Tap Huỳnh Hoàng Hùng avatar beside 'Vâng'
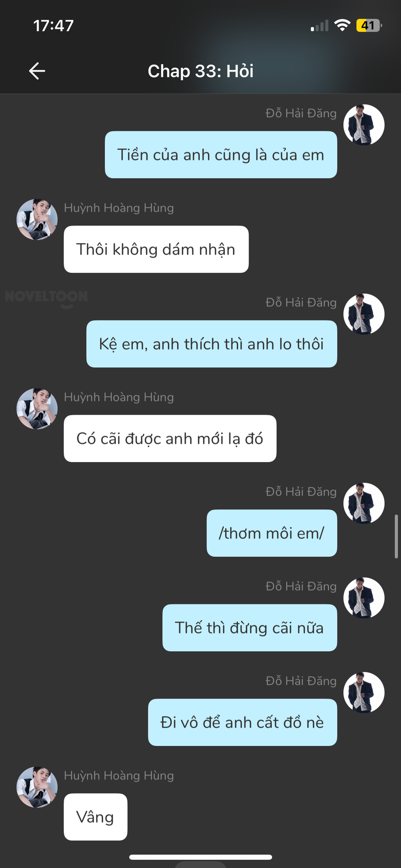Image resolution: width=401 pixels, height=868 pixels. 37,787
